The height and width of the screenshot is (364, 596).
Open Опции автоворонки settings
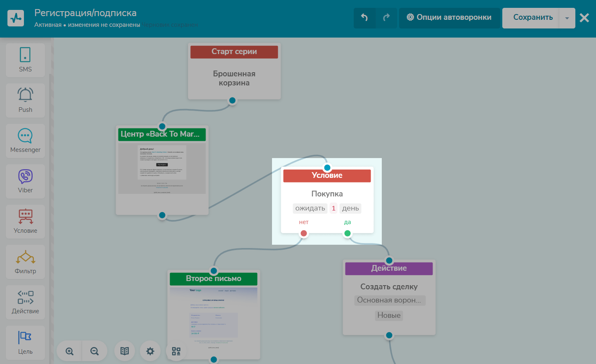point(449,18)
